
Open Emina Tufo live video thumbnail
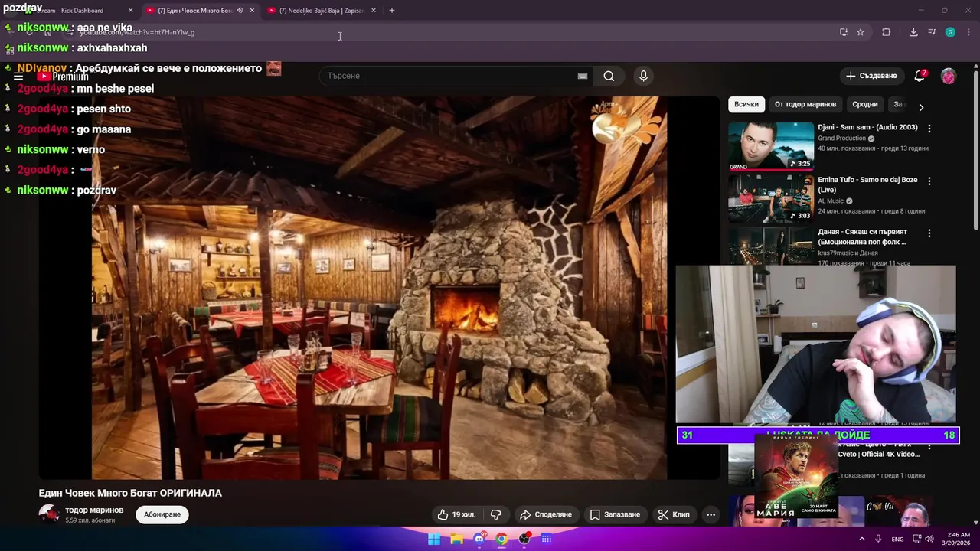771,197
